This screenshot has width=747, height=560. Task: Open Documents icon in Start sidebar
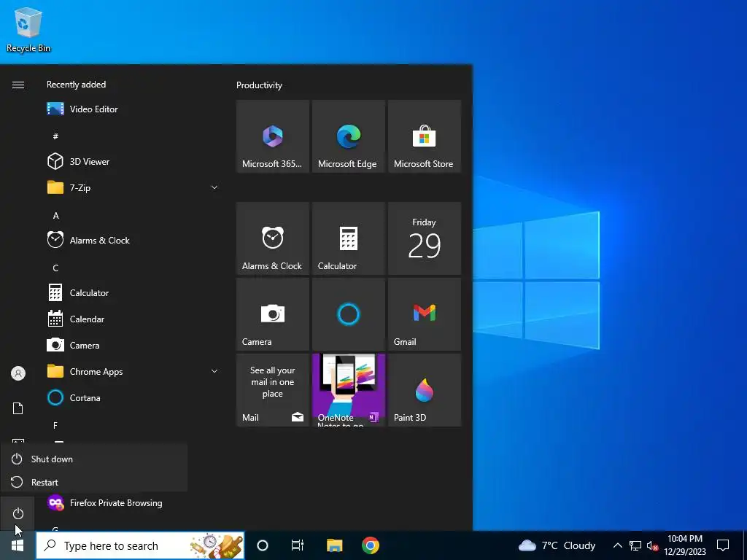(x=18, y=408)
